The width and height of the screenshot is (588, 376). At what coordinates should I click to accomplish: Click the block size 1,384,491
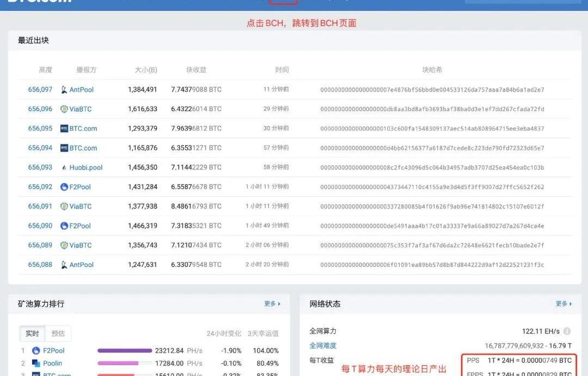(x=143, y=90)
